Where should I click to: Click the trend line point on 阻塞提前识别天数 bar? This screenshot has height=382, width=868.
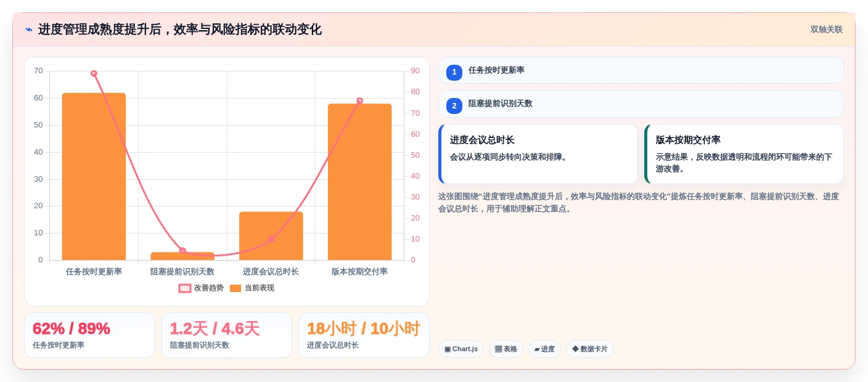[182, 251]
